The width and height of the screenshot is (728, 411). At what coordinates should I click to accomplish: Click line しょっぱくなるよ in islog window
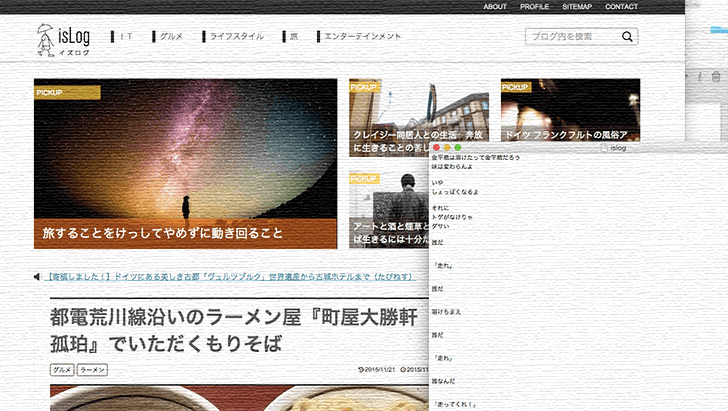pyautogui.click(x=455, y=192)
